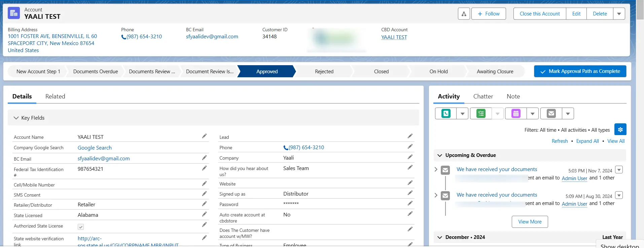Edit the Auto create account pencil
Viewport: 644px width, 248px height.
[x=410, y=214]
